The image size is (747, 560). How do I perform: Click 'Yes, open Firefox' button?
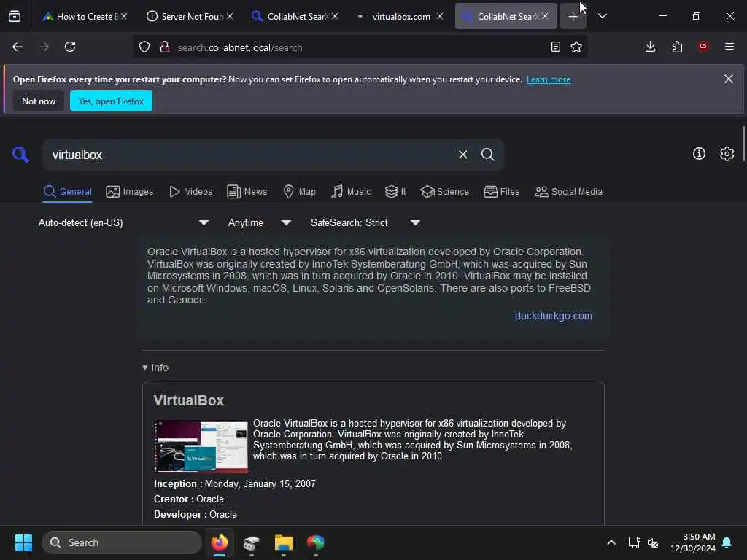(111, 101)
